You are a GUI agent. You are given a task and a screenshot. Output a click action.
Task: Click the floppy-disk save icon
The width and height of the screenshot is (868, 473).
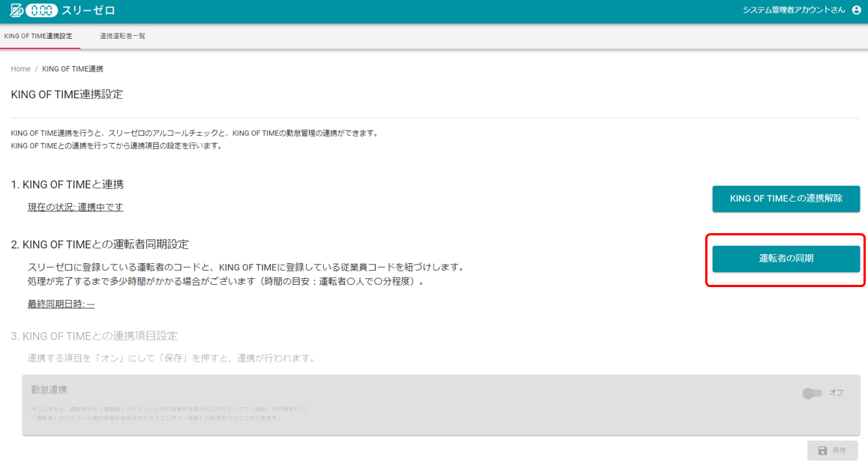coord(822,451)
